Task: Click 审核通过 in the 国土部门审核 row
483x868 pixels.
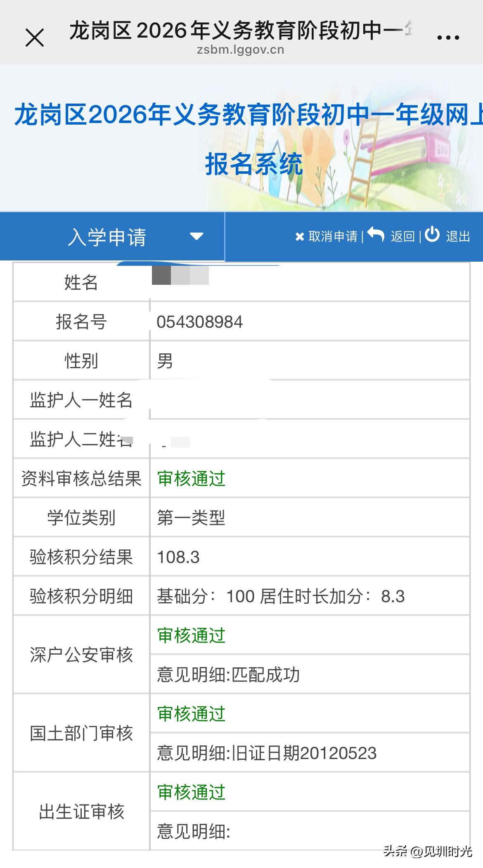Action: 192,714
